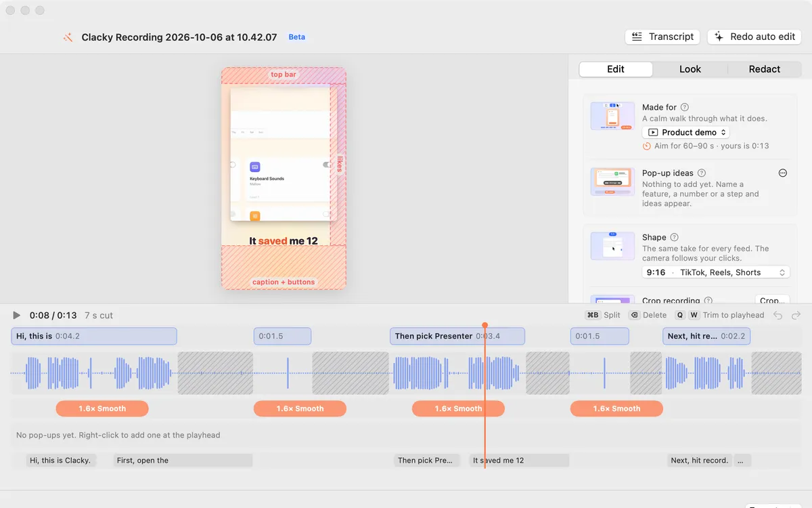
Task: Click help icon next to Made for
Action: [x=685, y=107]
